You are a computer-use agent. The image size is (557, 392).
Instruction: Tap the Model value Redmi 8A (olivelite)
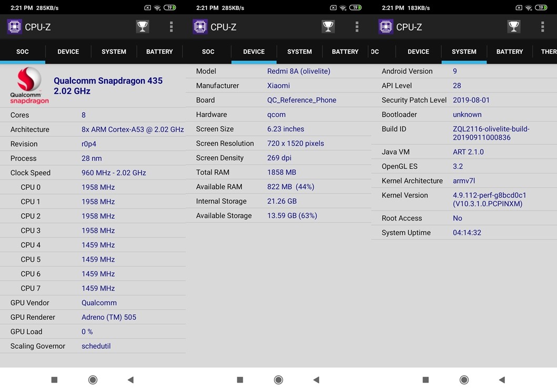pos(299,72)
